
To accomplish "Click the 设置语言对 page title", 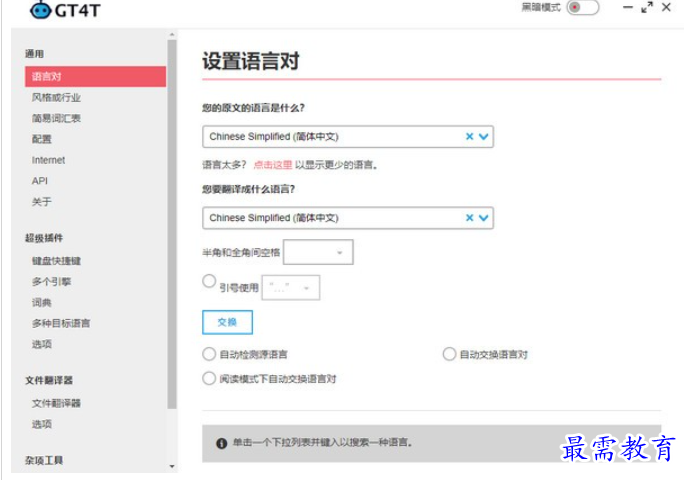I will tap(251, 61).
